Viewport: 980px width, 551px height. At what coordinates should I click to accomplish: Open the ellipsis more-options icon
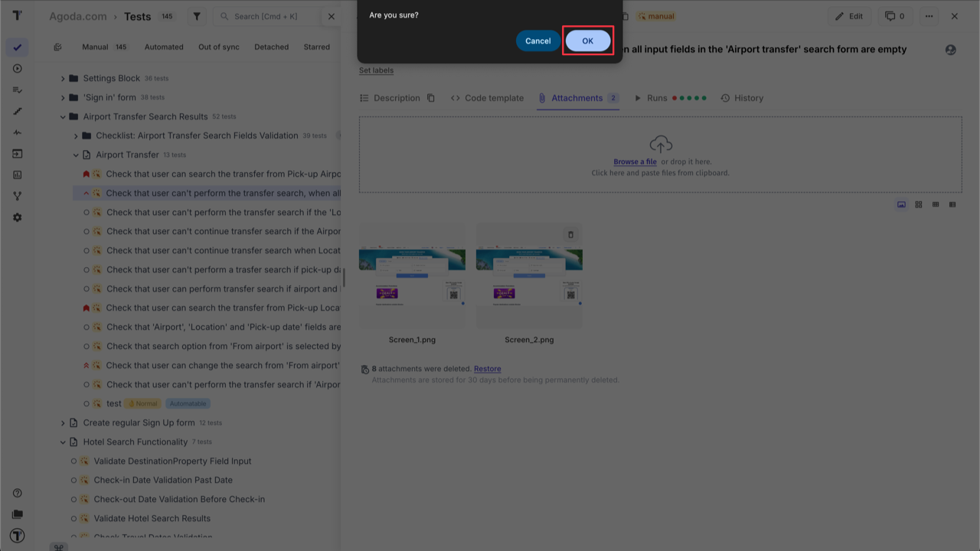pos(929,15)
